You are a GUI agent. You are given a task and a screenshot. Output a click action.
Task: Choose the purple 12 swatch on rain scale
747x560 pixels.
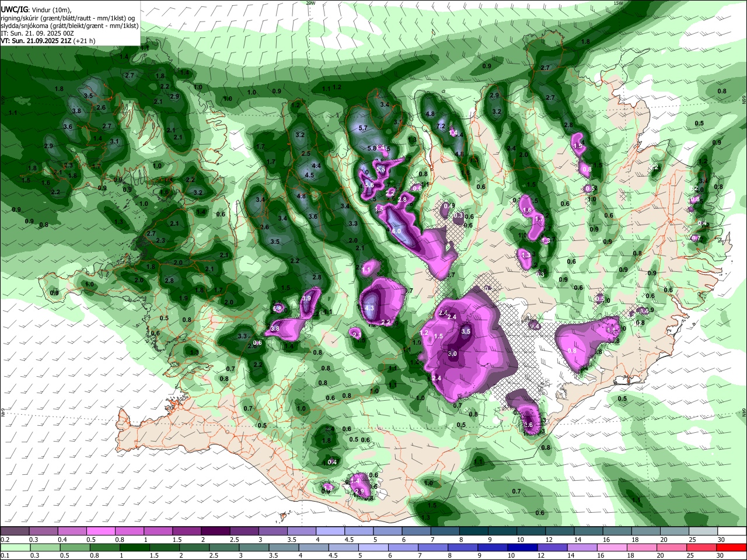(552, 548)
